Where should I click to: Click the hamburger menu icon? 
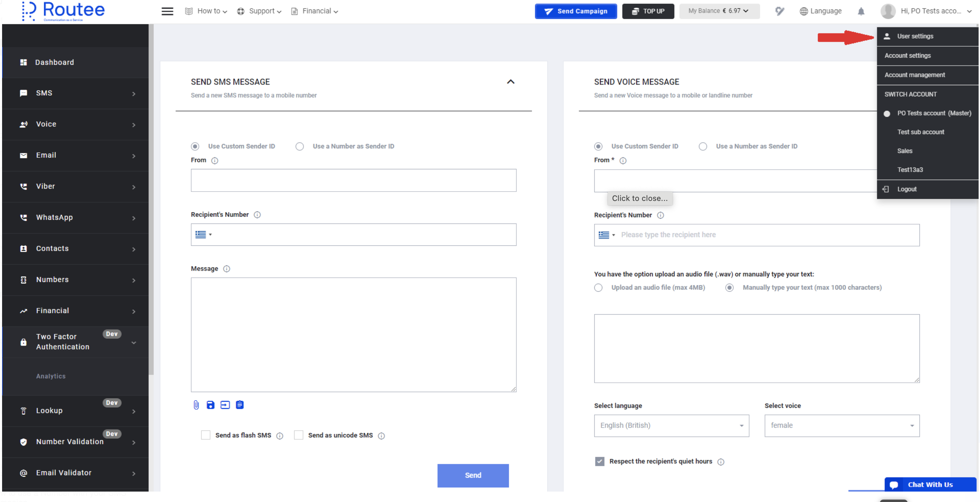tap(167, 11)
